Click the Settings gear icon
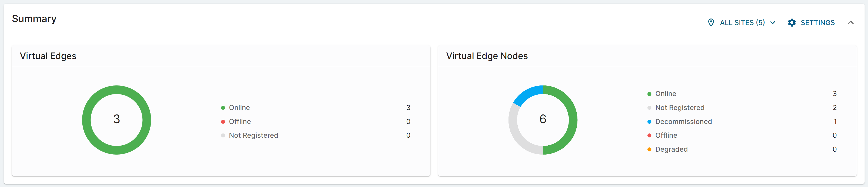Viewport: 868px width, 187px height. pos(791,23)
